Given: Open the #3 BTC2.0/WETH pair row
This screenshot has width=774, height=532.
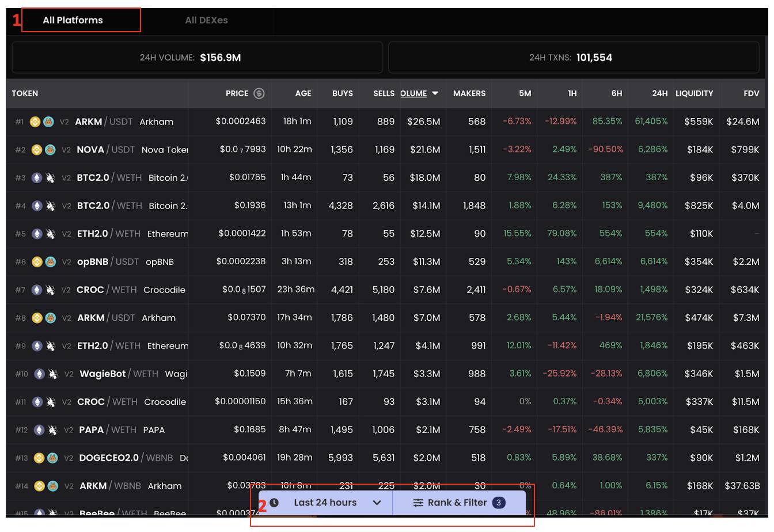Looking at the screenshot, I should (386, 178).
